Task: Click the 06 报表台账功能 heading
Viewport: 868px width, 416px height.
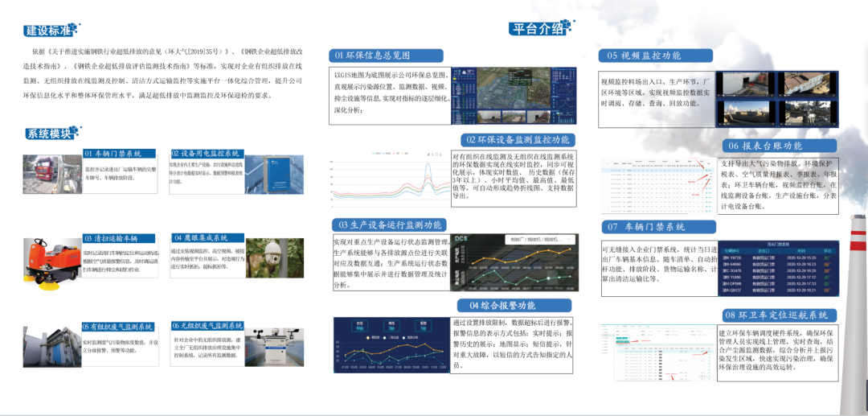Action: pos(780,146)
